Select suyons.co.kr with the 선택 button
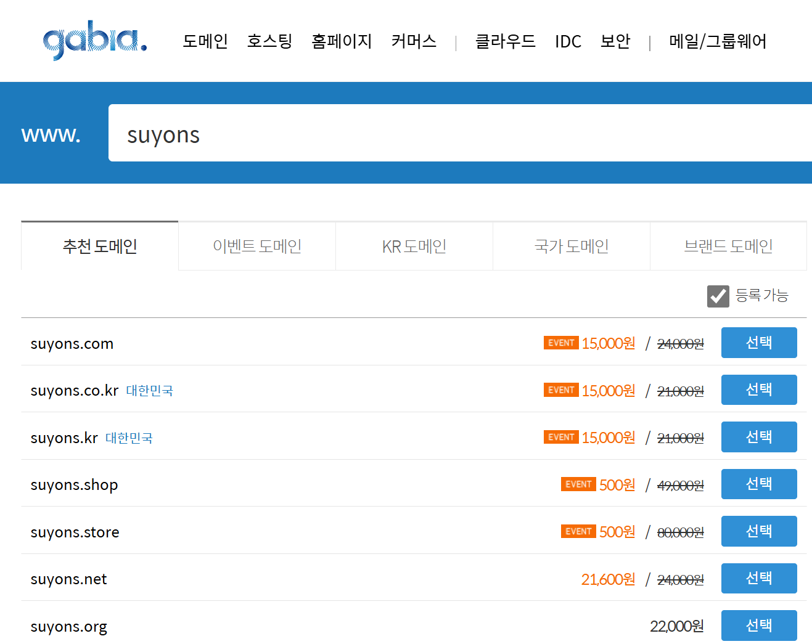The width and height of the screenshot is (812, 644). click(759, 389)
